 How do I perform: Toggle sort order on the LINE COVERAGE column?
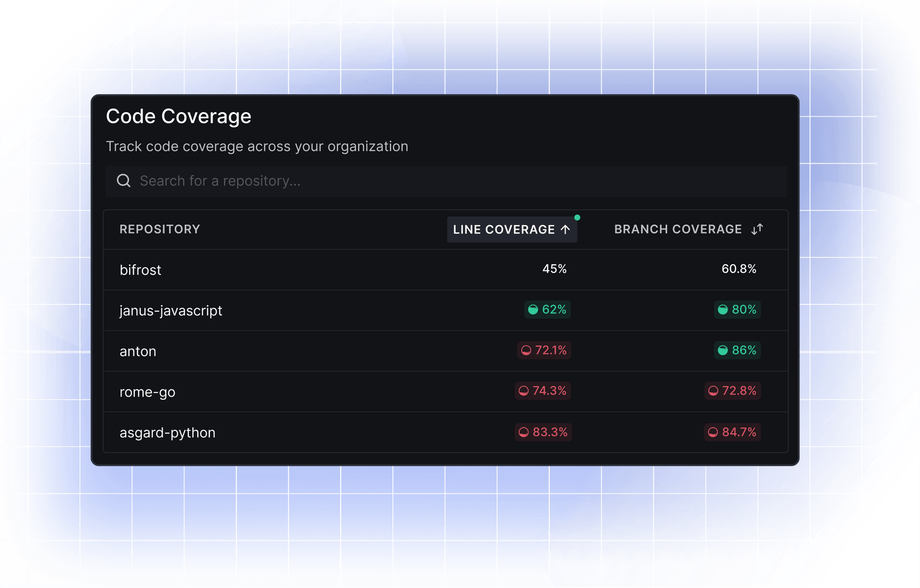[512, 229]
